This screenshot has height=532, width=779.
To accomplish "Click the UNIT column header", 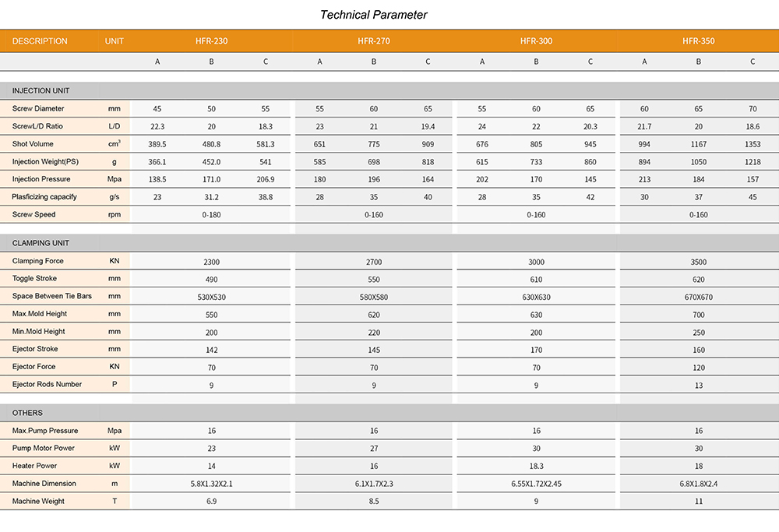I will [x=115, y=41].
